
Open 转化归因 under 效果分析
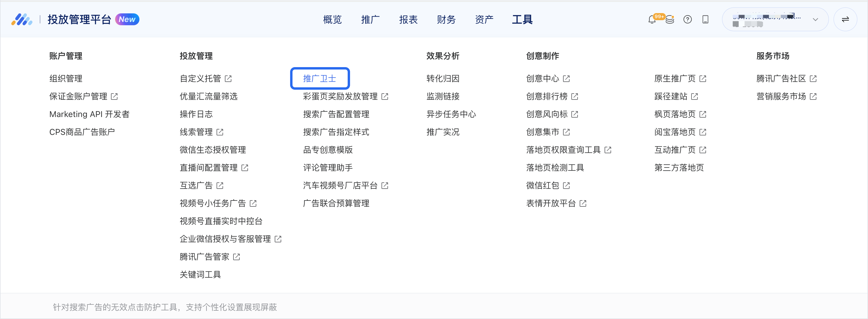pos(443,79)
